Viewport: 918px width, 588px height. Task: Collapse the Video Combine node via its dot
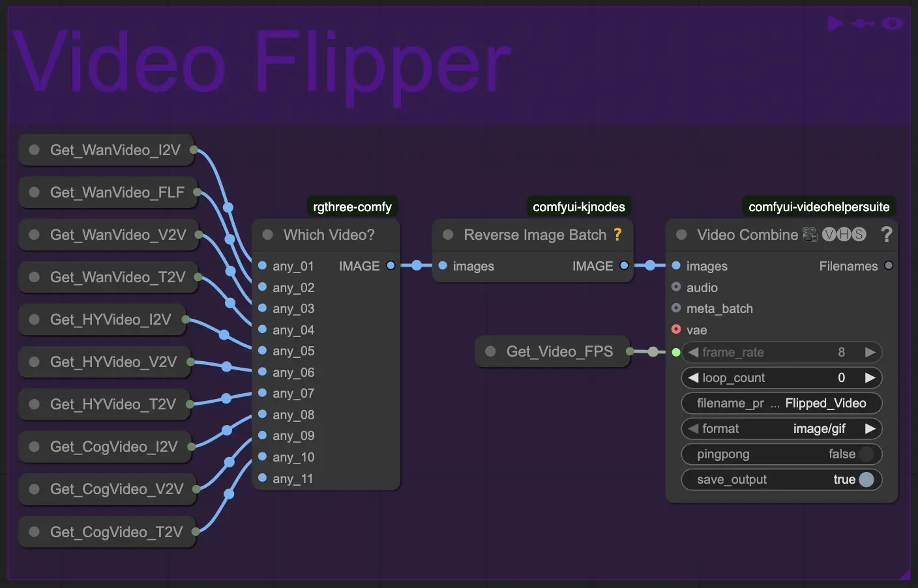(x=681, y=235)
